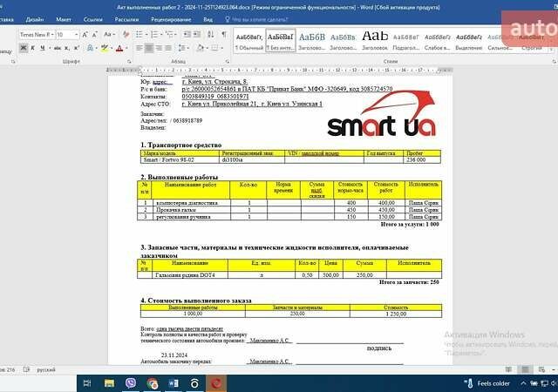The width and height of the screenshot is (558, 392).
Task: Apply red font color (A)
Action: pos(119,48)
